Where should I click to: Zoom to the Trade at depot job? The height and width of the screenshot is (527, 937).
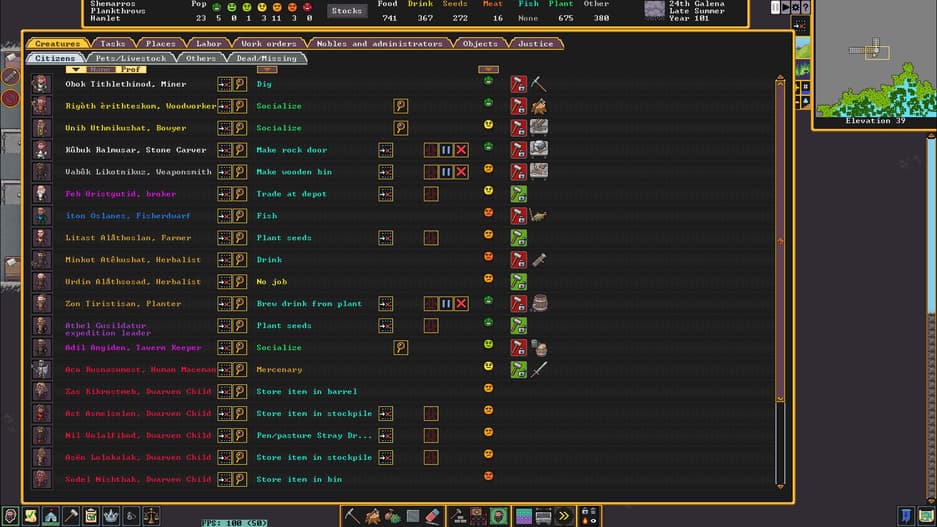[385, 194]
